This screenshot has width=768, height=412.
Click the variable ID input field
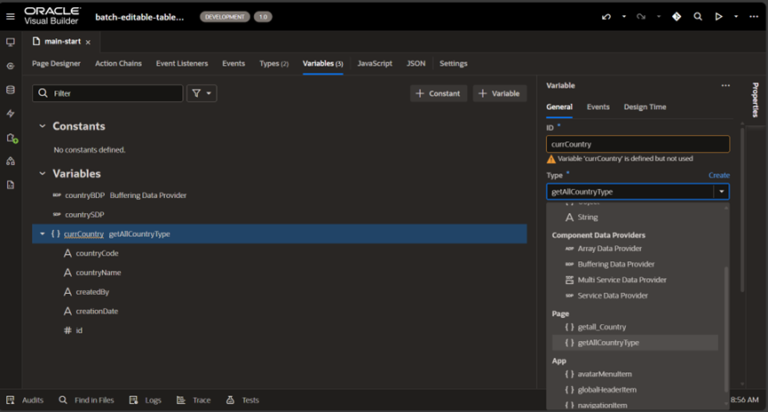point(637,144)
